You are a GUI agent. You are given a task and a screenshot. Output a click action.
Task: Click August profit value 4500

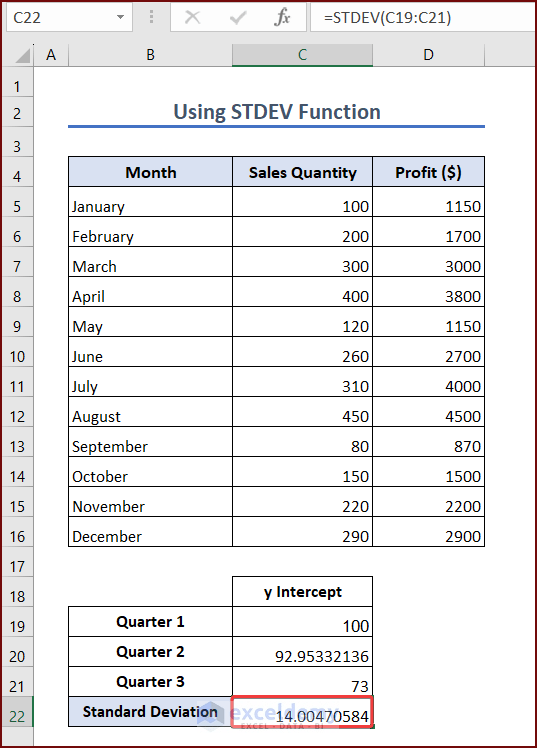pyautogui.click(x=428, y=412)
